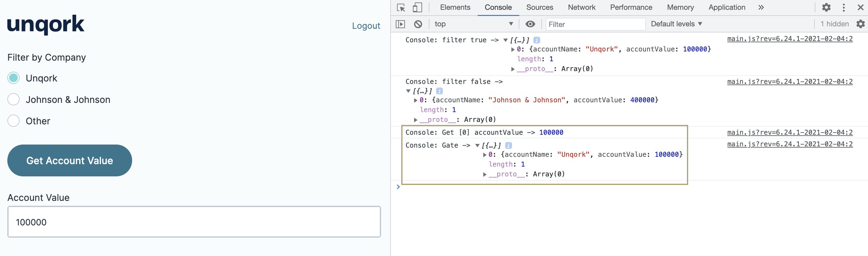Switch to the Sources tab
868x256 pixels.
(540, 7)
